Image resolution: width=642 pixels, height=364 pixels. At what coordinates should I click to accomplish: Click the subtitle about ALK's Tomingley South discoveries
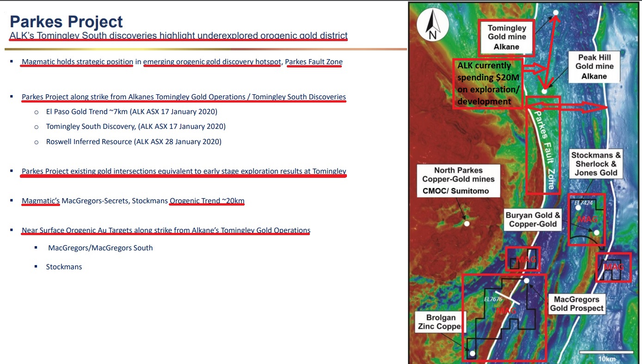tap(179, 36)
